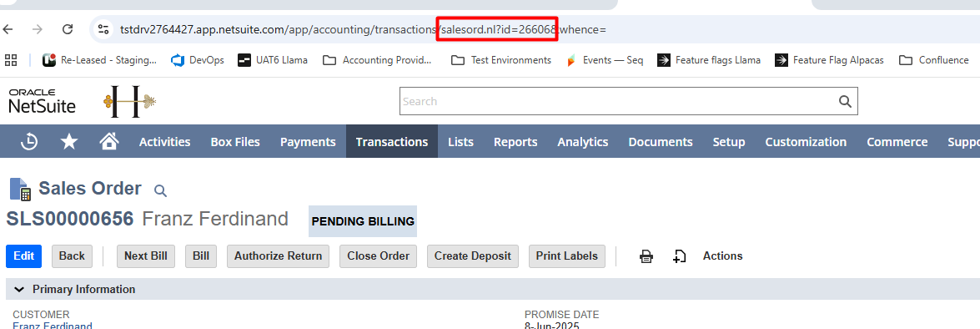This screenshot has height=329, width=980.
Task: Open the Lists menu
Action: point(460,142)
